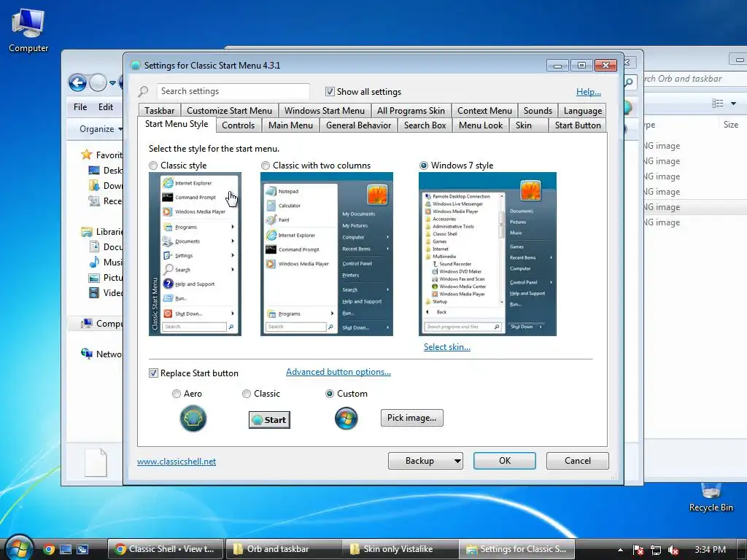Image resolution: width=747 pixels, height=560 pixels.
Task: Select Classic with two columns option
Action: coord(266,166)
